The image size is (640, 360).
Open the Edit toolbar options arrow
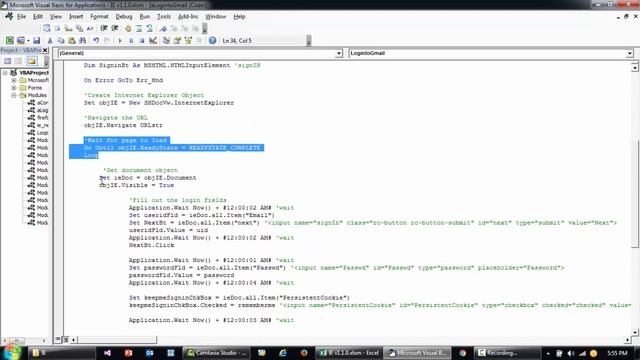click(204, 29)
